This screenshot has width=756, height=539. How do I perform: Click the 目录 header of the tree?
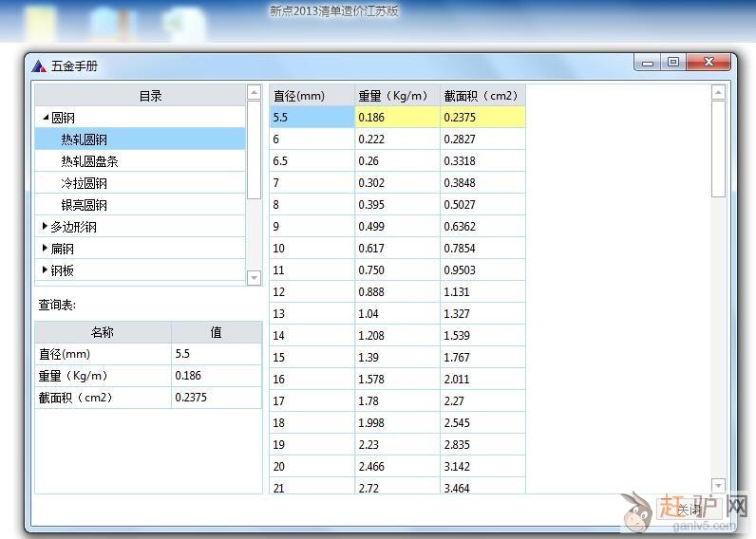coord(150,95)
